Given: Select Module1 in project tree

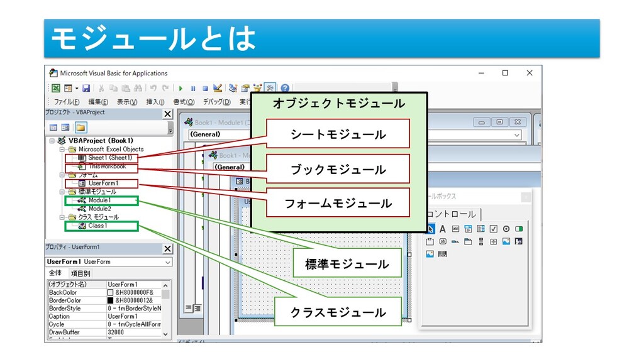Looking at the screenshot, I should tap(99, 200).
